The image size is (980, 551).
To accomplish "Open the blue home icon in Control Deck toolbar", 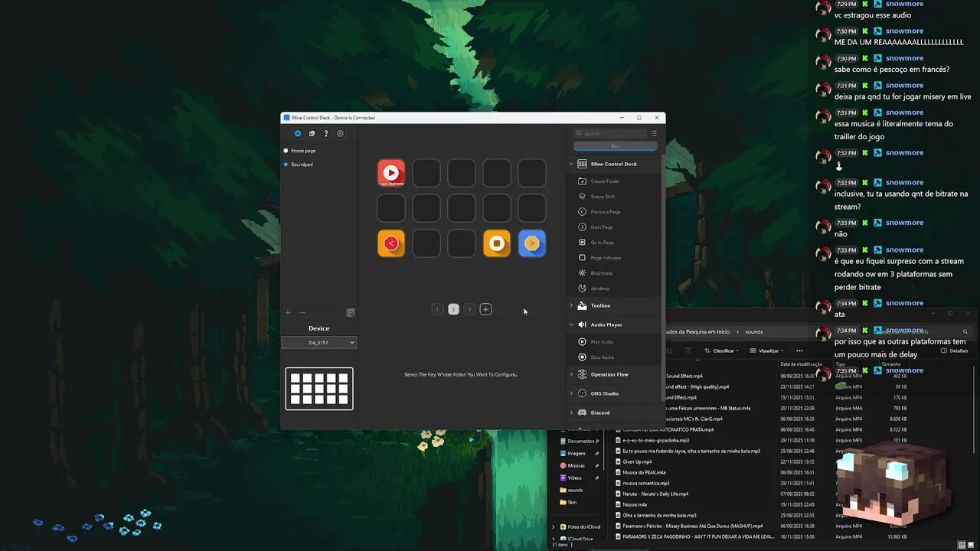I will click(x=298, y=133).
